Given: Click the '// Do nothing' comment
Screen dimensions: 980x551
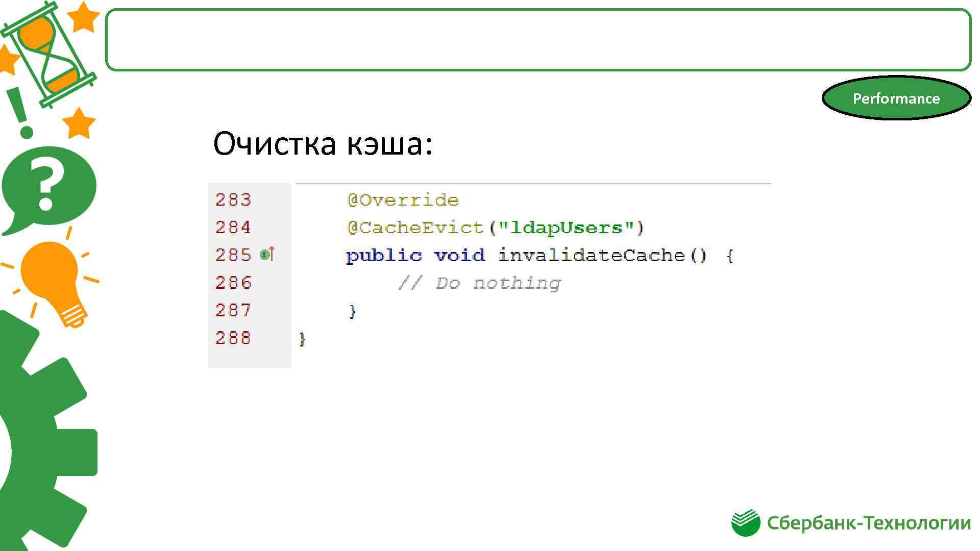Looking at the screenshot, I should (x=479, y=283).
